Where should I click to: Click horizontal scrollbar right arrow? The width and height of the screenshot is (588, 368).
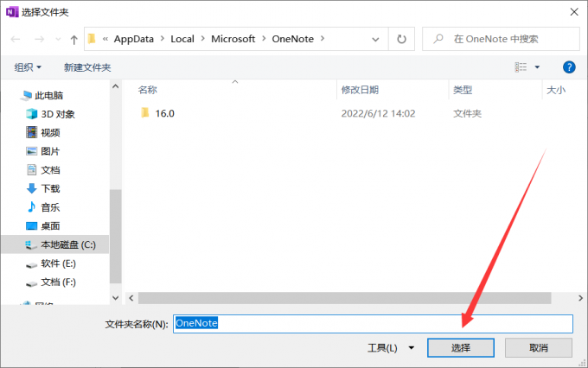click(x=580, y=298)
